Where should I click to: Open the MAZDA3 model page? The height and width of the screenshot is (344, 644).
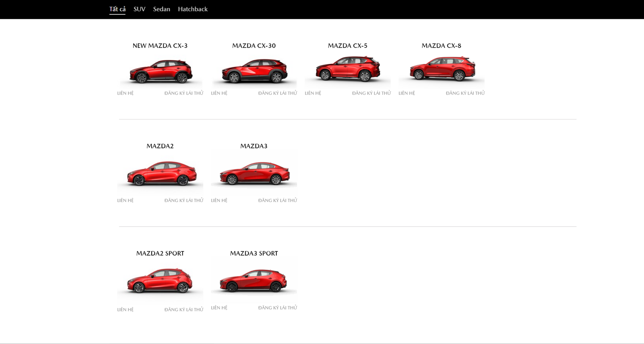coord(254,146)
